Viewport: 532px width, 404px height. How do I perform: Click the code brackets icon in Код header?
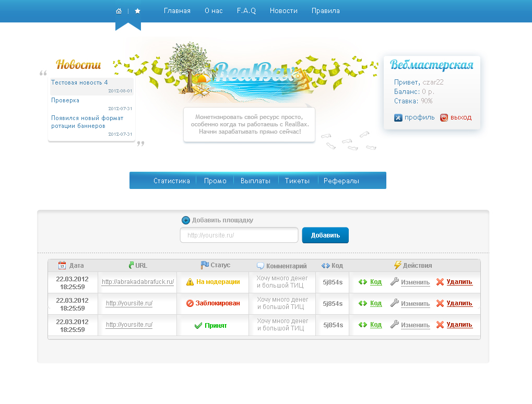tap(325, 266)
